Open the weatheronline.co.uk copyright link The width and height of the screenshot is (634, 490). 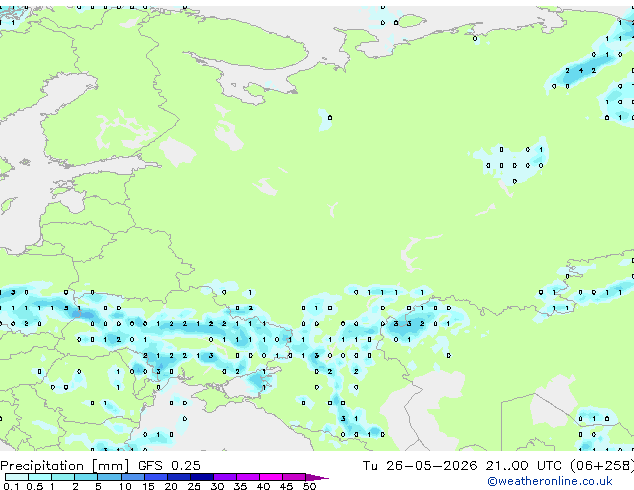[x=550, y=481]
